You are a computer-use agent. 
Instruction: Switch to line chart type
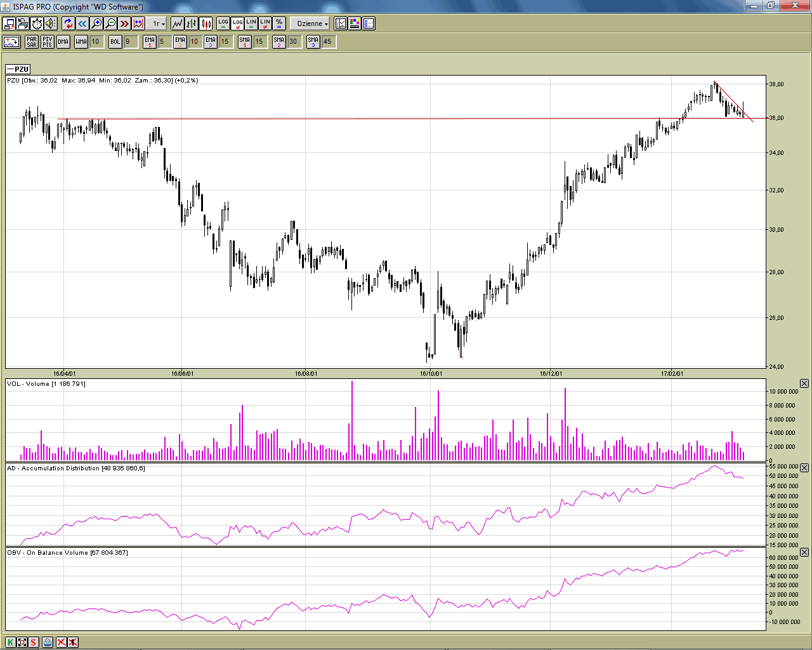178,23
